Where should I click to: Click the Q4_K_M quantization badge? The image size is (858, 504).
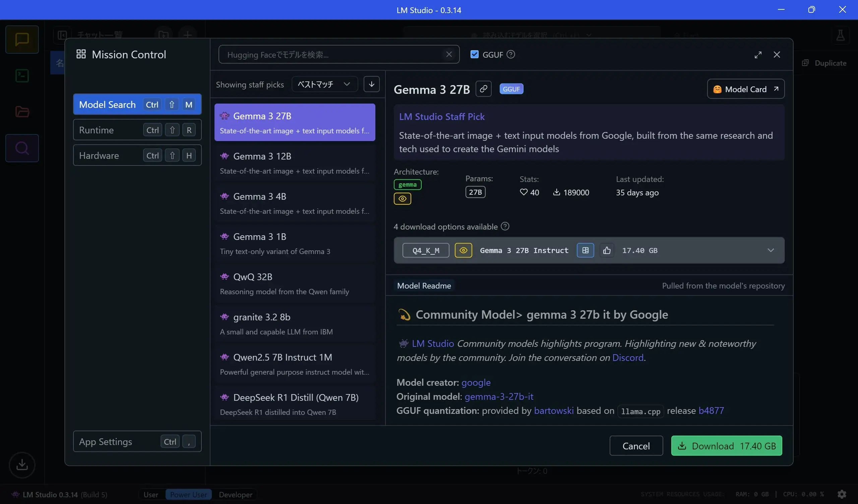coord(426,250)
